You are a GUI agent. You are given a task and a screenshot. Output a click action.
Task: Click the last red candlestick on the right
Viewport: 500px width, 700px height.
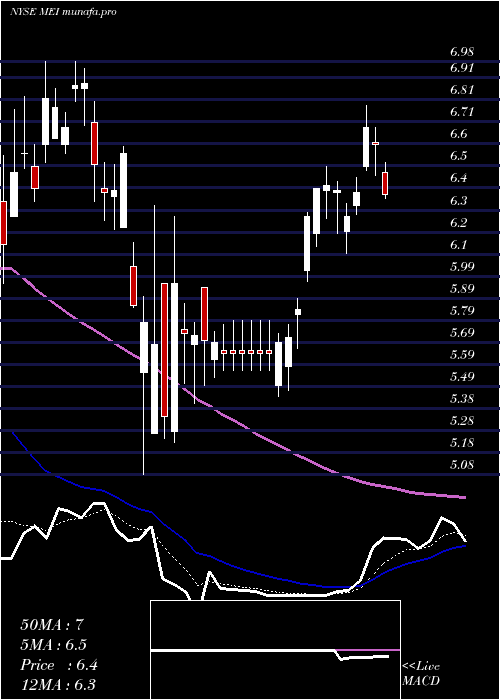point(385,183)
